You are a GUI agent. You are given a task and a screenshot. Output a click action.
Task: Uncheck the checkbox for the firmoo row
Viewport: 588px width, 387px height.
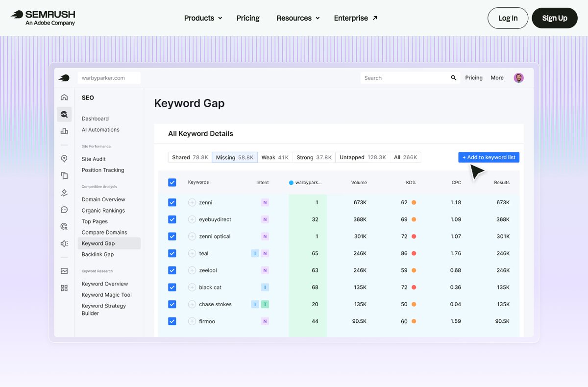click(x=172, y=321)
